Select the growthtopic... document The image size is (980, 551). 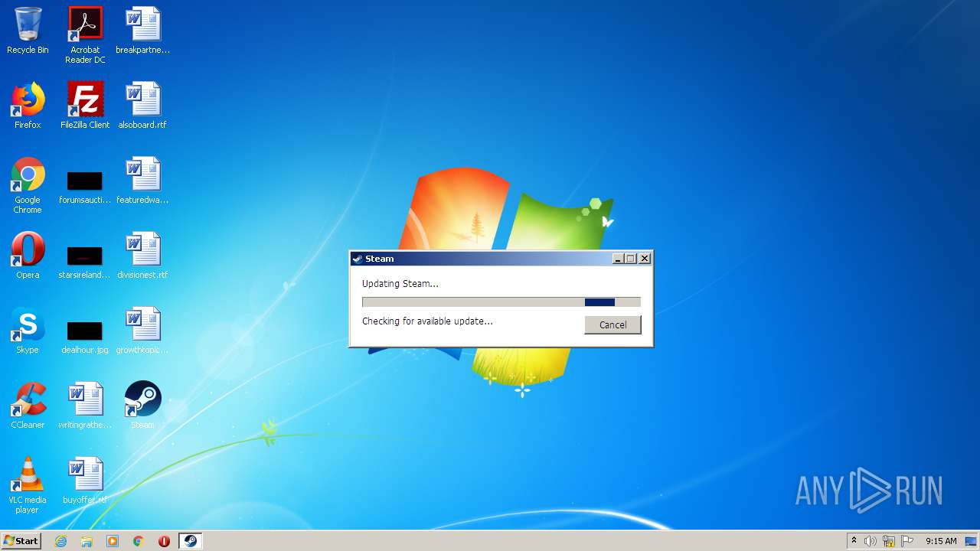[x=142, y=331]
